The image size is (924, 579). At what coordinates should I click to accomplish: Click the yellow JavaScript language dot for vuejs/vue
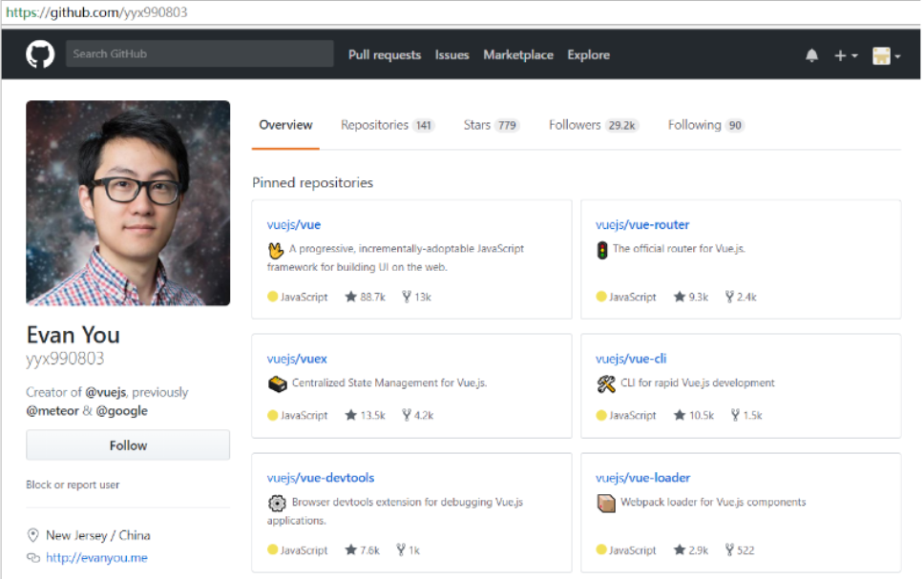272,297
